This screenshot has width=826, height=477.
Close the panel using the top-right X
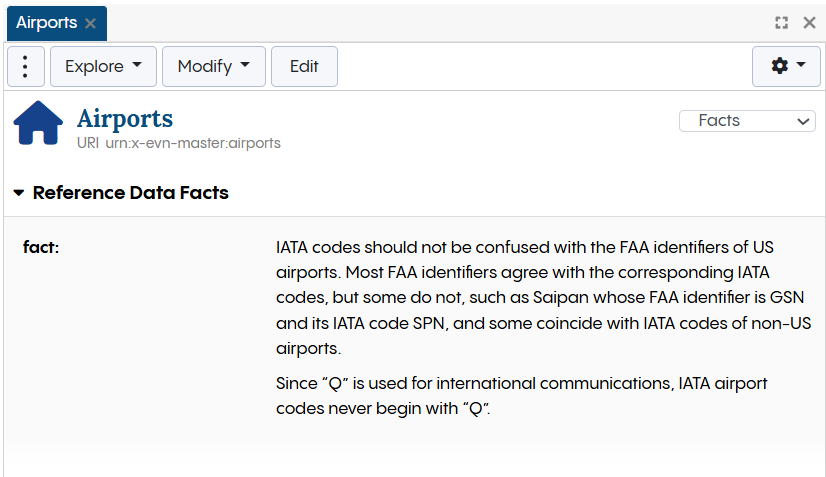809,23
